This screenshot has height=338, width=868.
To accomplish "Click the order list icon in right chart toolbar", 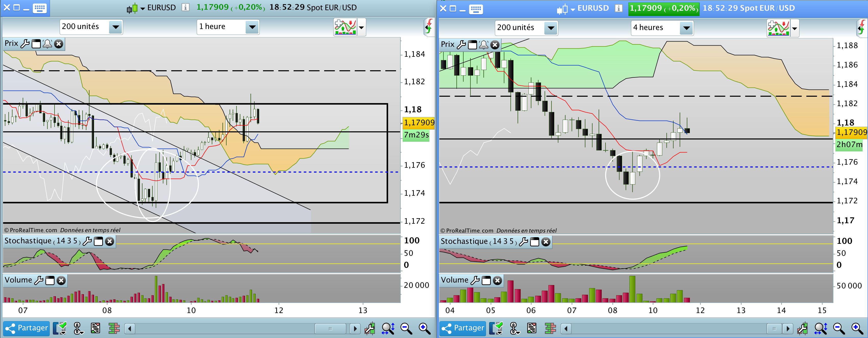I will [x=532, y=328].
